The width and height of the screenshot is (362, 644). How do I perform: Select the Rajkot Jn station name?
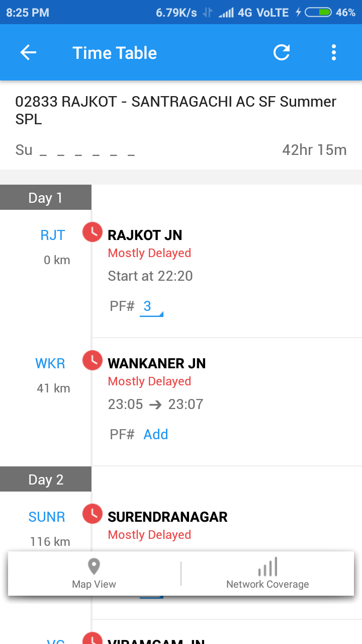[145, 235]
